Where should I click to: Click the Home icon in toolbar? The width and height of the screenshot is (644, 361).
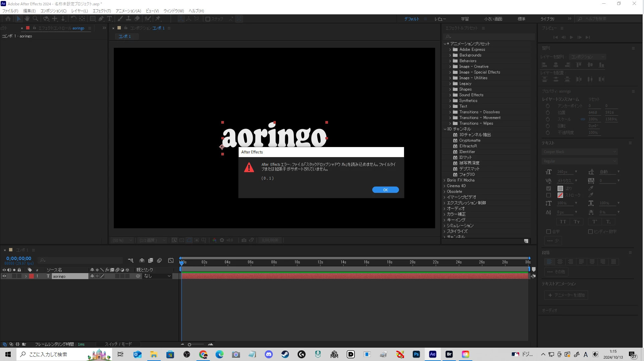tap(8, 19)
